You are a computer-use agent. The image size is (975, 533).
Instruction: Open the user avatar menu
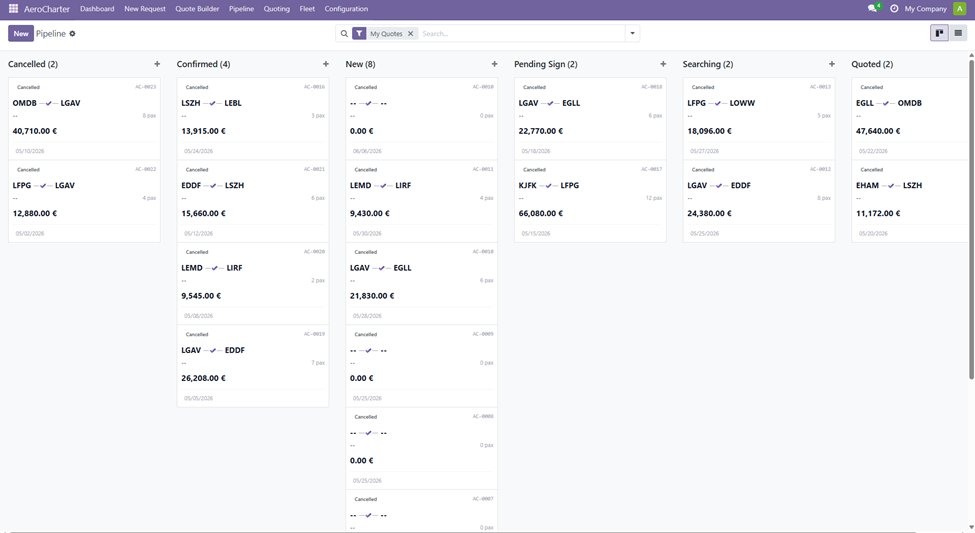point(960,9)
